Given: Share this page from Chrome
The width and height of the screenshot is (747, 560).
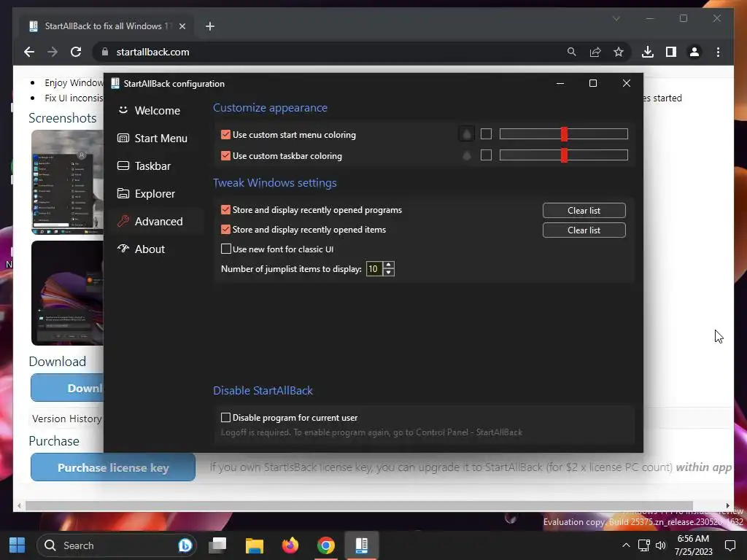Looking at the screenshot, I should coord(595,52).
